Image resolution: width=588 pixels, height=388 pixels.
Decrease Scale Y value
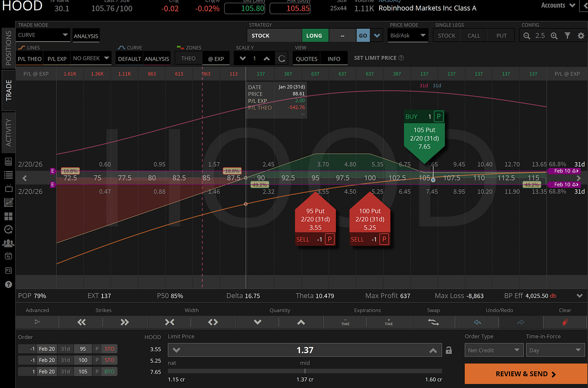click(243, 59)
